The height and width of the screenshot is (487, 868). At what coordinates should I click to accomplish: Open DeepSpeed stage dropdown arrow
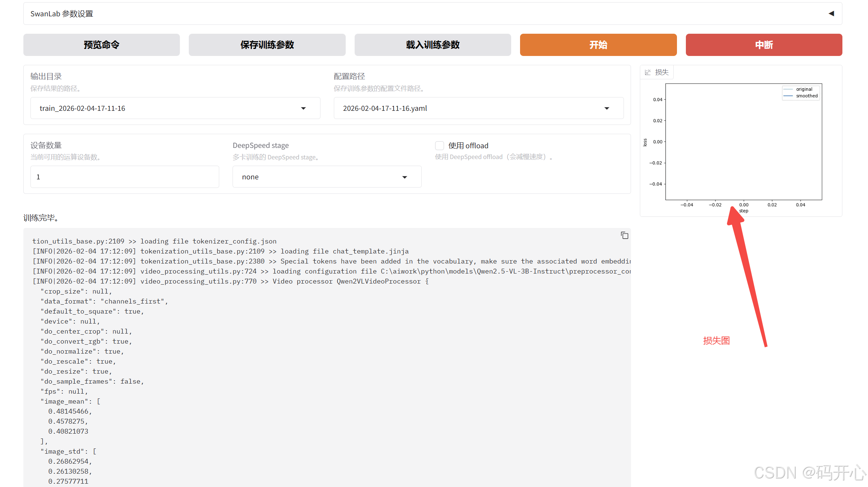tap(405, 177)
